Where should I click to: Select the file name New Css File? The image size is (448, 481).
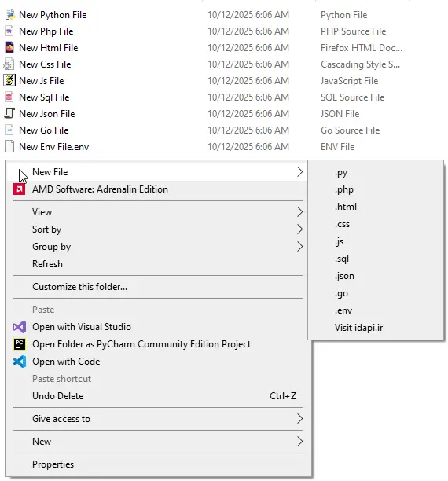point(45,64)
